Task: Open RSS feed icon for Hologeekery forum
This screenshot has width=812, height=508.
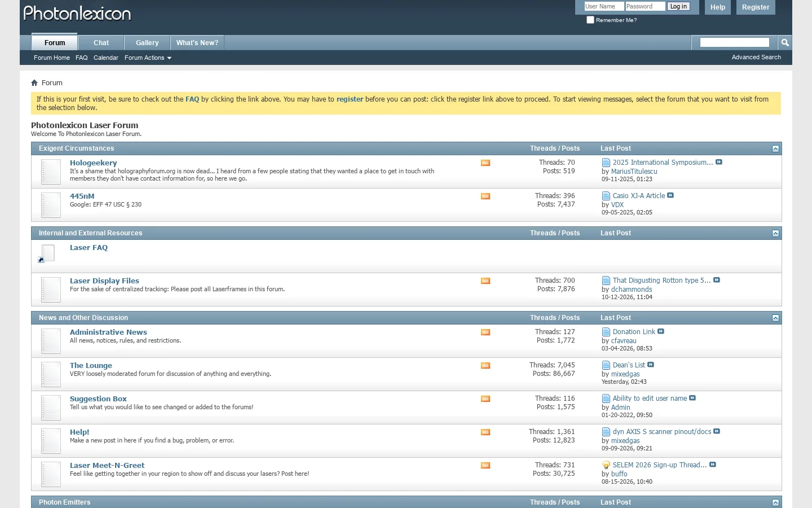Action: pyautogui.click(x=485, y=163)
